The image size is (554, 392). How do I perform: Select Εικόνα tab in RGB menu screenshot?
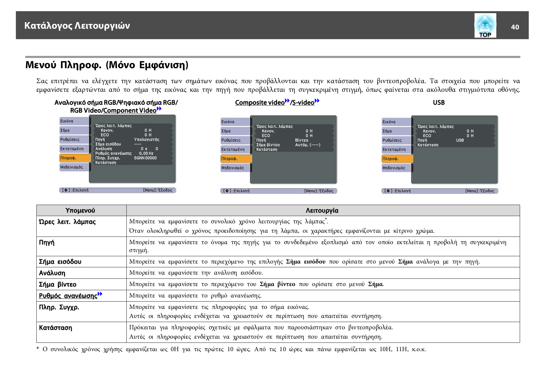tap(74, 121)
